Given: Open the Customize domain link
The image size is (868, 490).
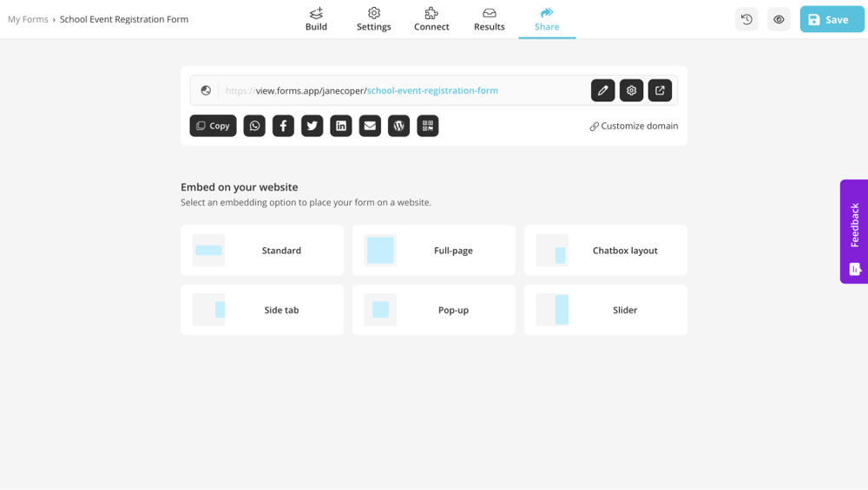Looking at the screenshot, I should pos(634,126).
